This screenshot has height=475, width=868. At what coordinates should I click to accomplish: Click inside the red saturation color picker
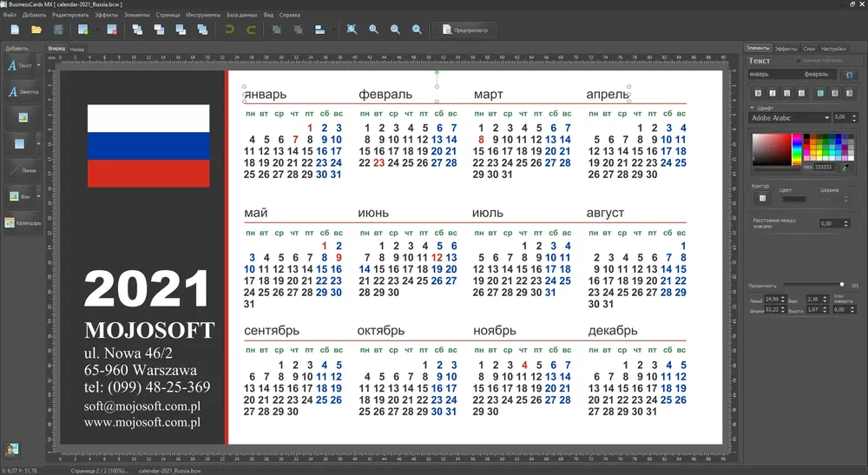[771, 149]
